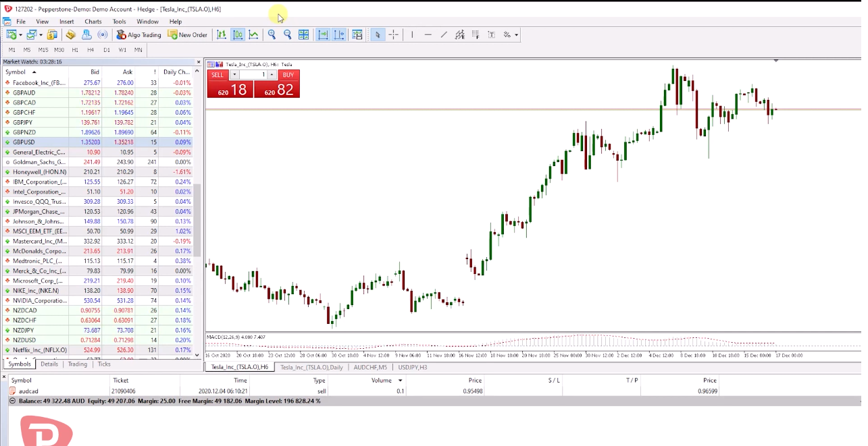The width and height of the screenshot is (868, 446).
Task: Set timeframe to H1
Action: coord(75,50)
